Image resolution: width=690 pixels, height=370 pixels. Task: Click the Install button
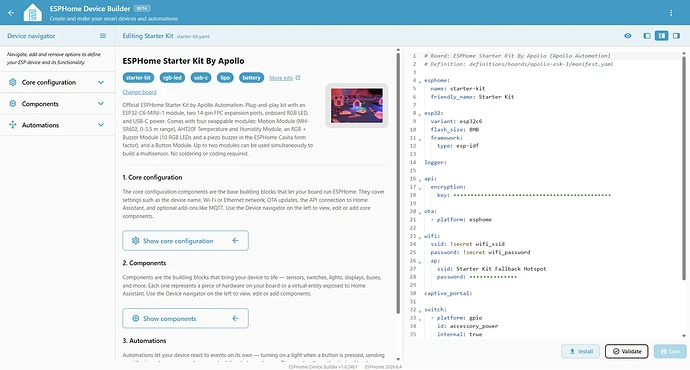(x=580, y=351)
